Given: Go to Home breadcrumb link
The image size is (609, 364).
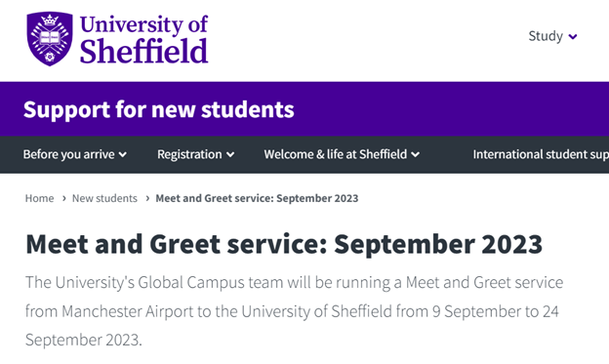Looking at the screenshot, I should 40,198.
